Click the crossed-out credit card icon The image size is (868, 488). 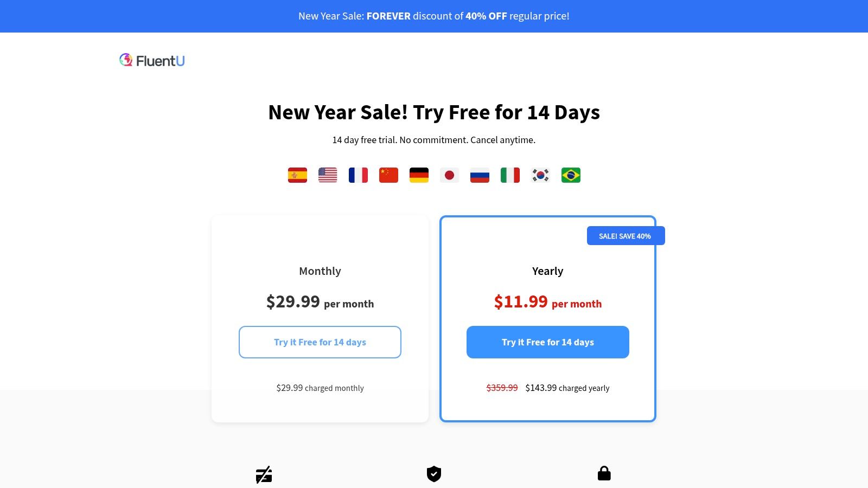click(x=264, y=474)
